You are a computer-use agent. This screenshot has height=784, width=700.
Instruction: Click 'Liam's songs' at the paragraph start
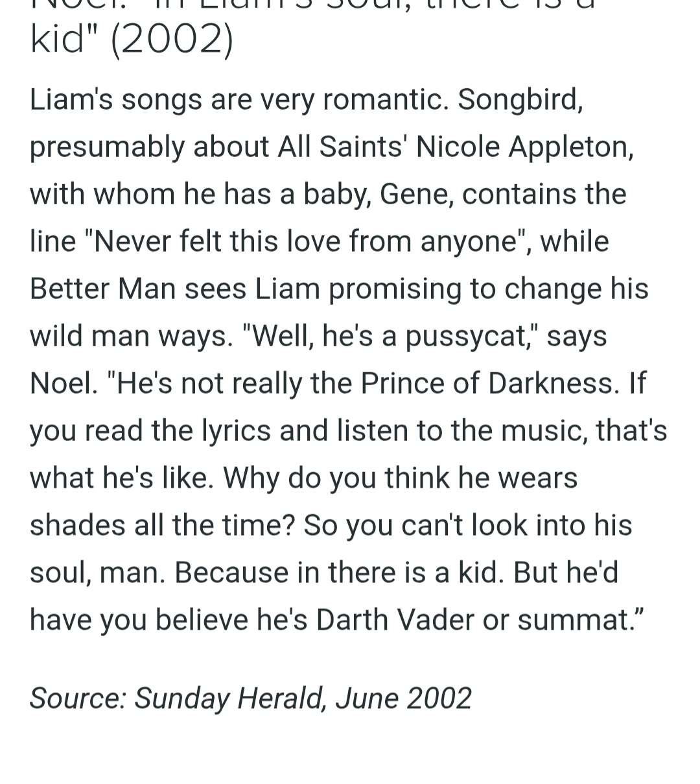coord(115,101)
